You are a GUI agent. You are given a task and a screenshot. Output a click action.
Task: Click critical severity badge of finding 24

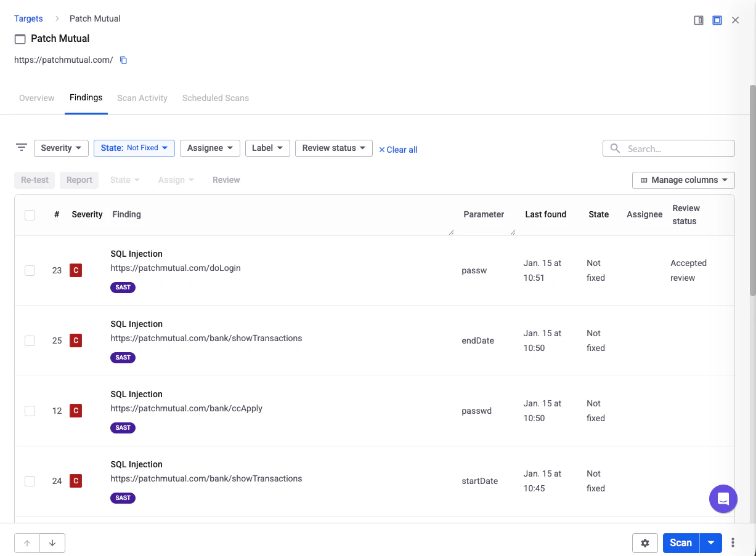coord(76,481)
